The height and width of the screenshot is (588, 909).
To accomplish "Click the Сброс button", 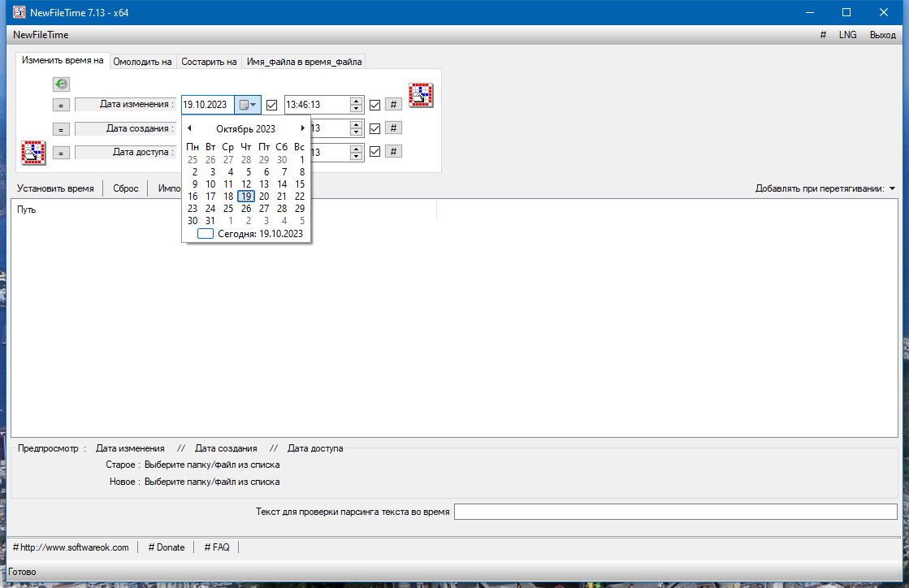I will coord(126,188).
